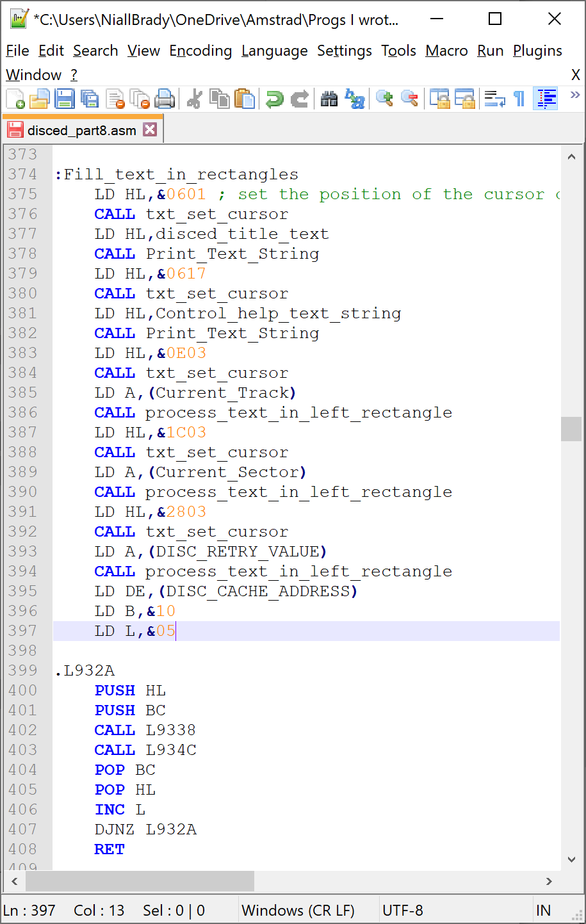Save the current file with floppy icon

65,99
